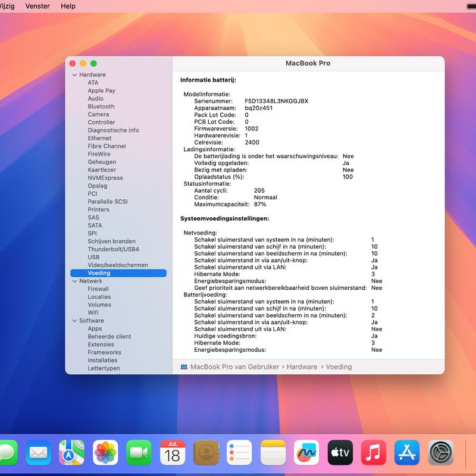Click Hardware in the bottom path bar
The height and width of the screenshot is (476, 476).
coord(302,367)
